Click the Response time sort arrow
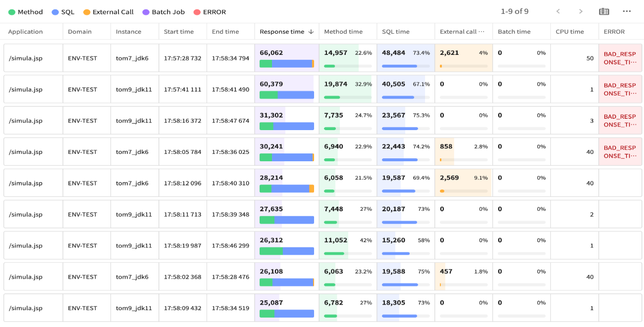Image resolution: width=644 pixels, height=327 pixels. [311, 32]
